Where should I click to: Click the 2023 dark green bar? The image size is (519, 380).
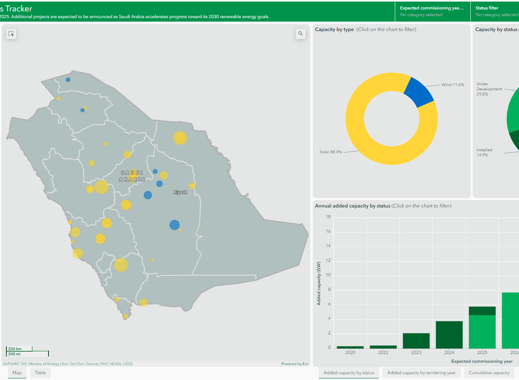(416, 341)
